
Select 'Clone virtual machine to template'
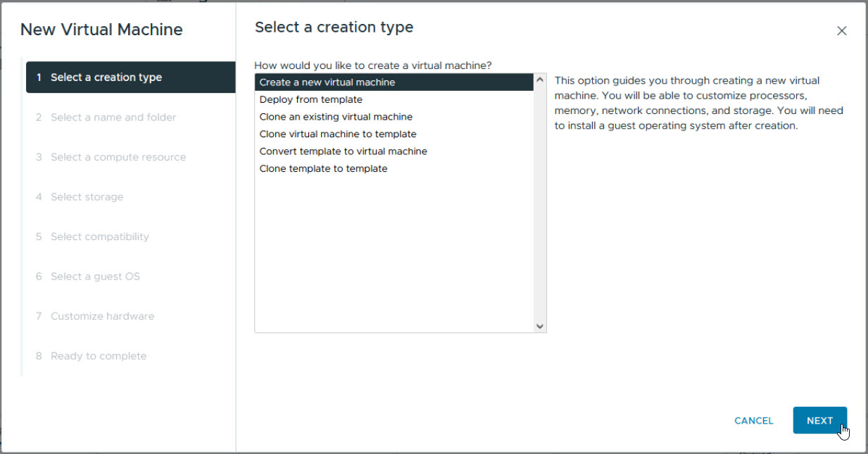pyautogui.click(x=394, y=134)
